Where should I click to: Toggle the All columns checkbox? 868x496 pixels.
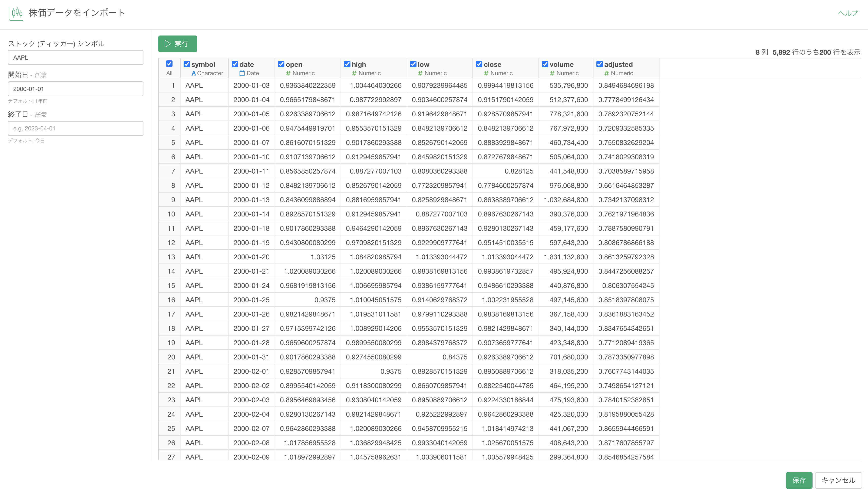(x=169, y=64)
